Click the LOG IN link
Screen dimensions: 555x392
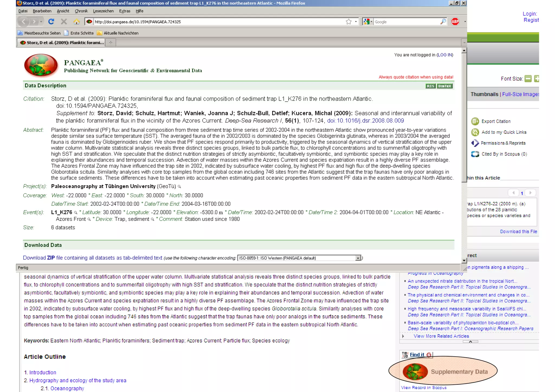pyautogui.click(x=445, y=55)
